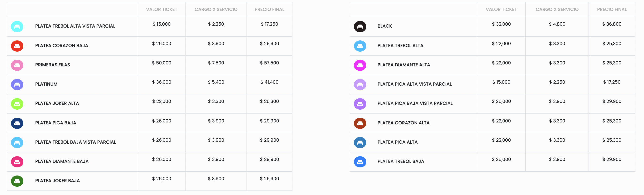The height and width of the screenshot is (195, 644).
Task: Click the $ 7,500 service charge
Action: (x=216, y=63)
